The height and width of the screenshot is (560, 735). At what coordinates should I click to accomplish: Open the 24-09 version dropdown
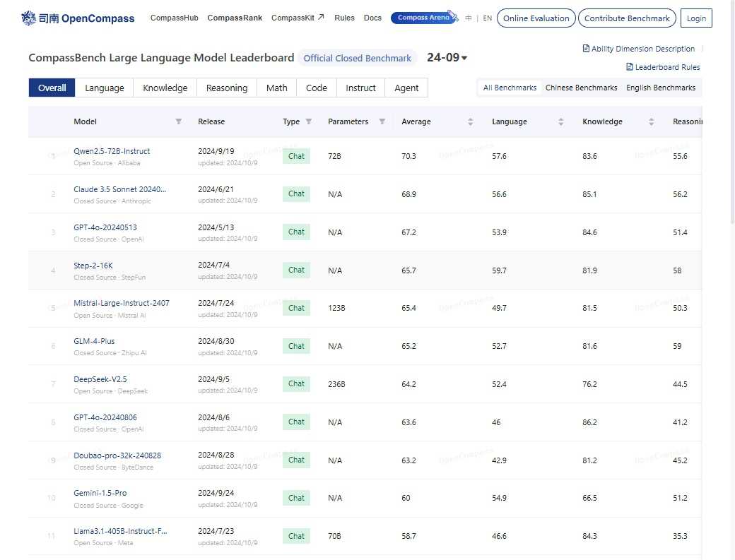[447, 58]
